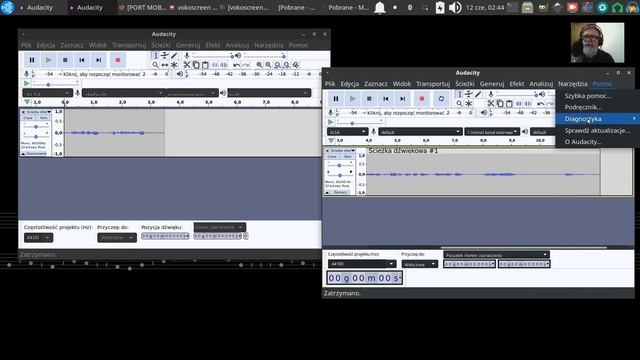This screenshot has width=640, height=360.
Task: Open the ALSA audio host dropdown
Action: 347,132
